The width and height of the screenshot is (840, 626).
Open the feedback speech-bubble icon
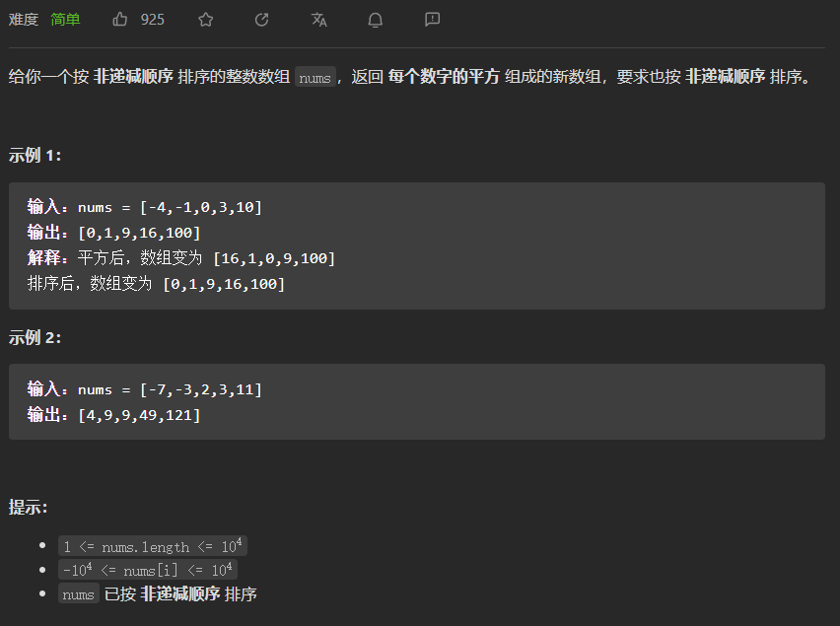point(432,20)
